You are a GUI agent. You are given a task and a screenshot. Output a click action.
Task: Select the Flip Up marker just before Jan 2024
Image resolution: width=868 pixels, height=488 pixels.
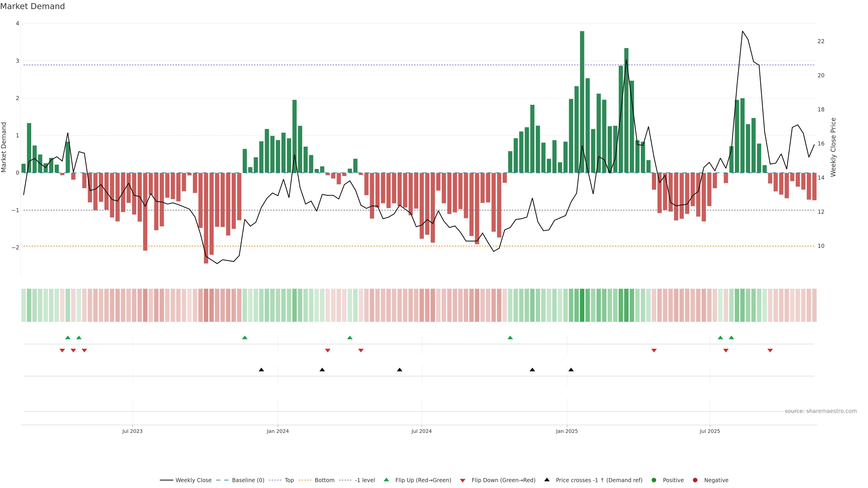click(x=245, y=338)
